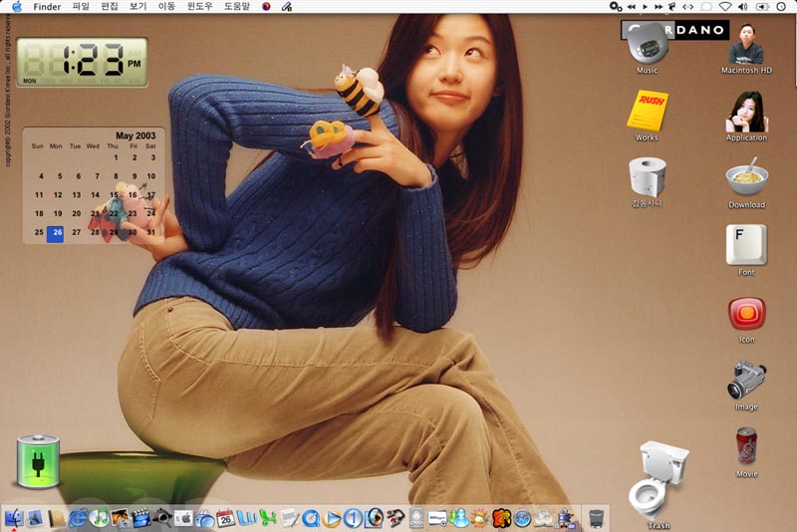Open the toilet Trash on desktop
This screenshot has width=797, height=532.
point(658,480)
